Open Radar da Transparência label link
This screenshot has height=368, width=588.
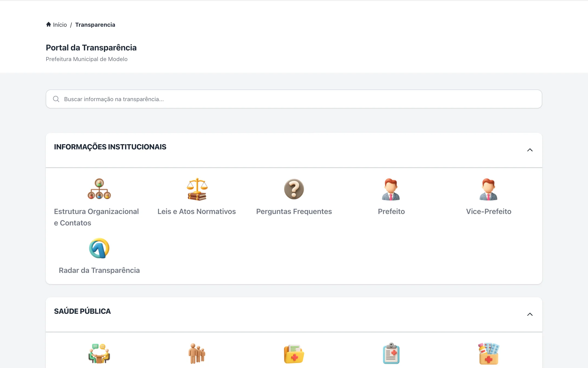pyautogui.click(x=99, y=270)
